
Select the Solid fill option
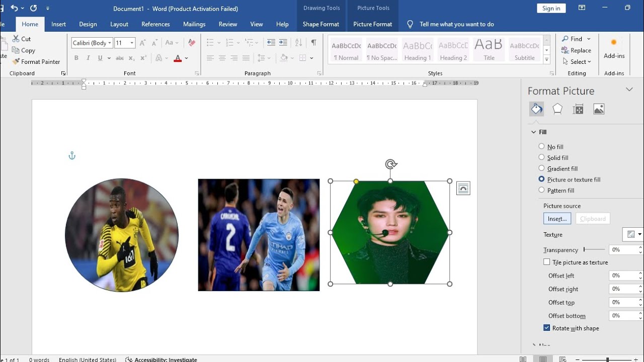click(541, 157)
